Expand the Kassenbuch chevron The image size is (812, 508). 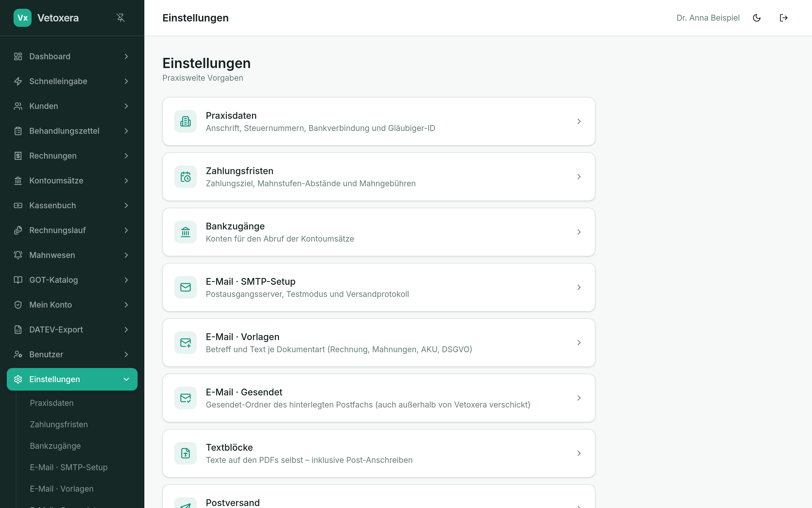click(x=126, y=206)
